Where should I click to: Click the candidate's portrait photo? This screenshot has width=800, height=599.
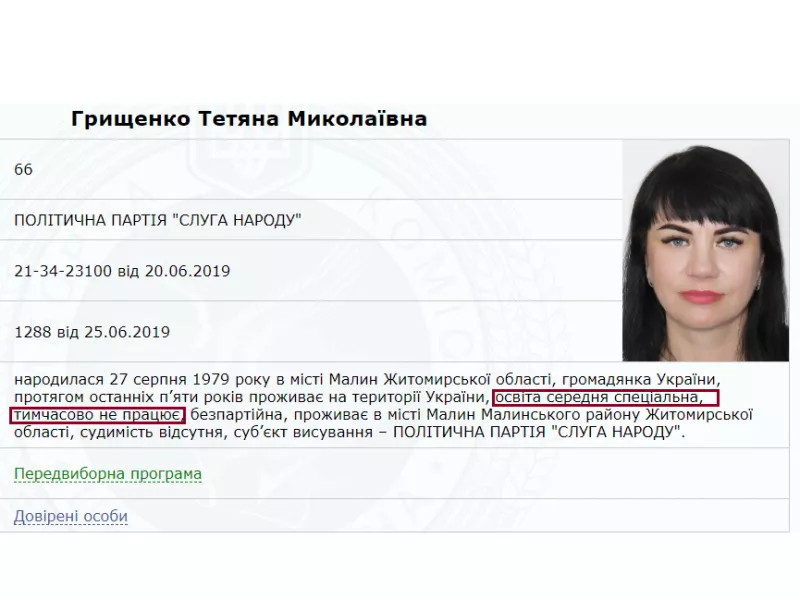point(705,250)
